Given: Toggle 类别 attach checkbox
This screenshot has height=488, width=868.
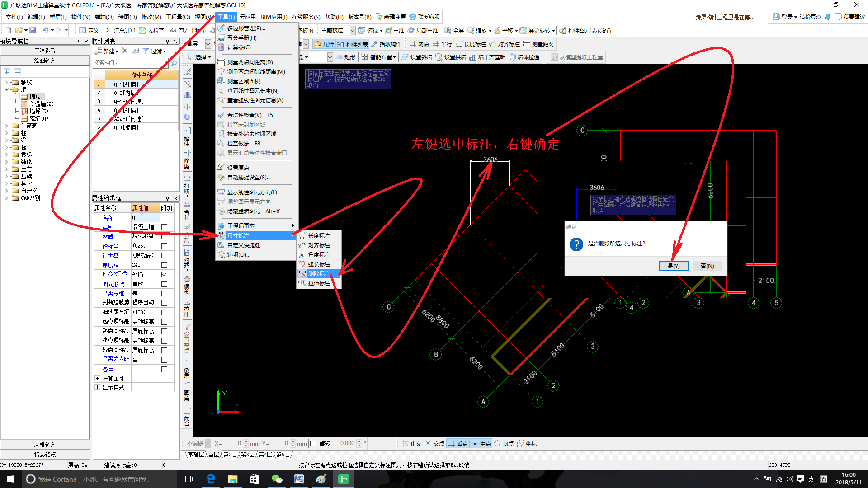Looking at the screenshot, I should pyautogui.click(x=165, y=227).
